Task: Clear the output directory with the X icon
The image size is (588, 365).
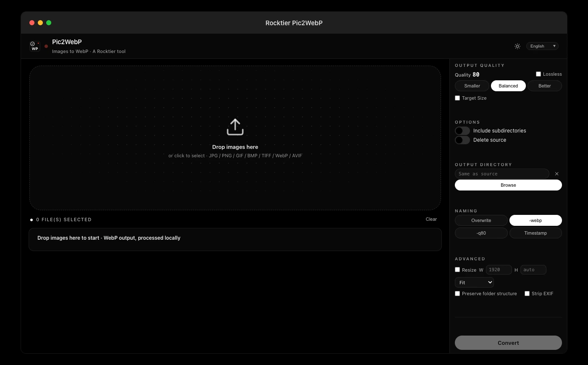Action: pos(557,174)
